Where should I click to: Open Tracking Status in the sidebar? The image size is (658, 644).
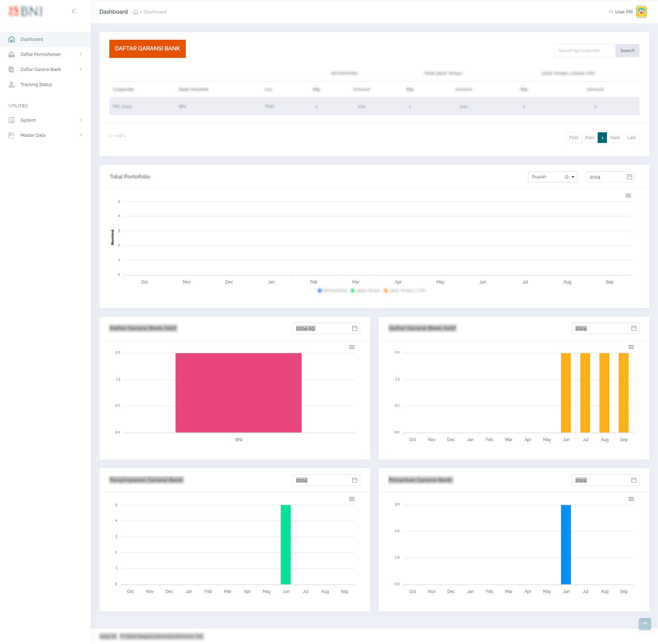(36, 84)
